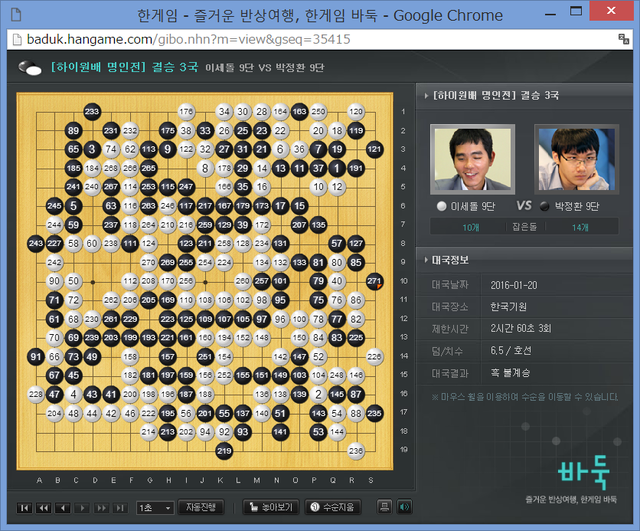Click black stone 91 at the left edge

click(x=36, y=357)
